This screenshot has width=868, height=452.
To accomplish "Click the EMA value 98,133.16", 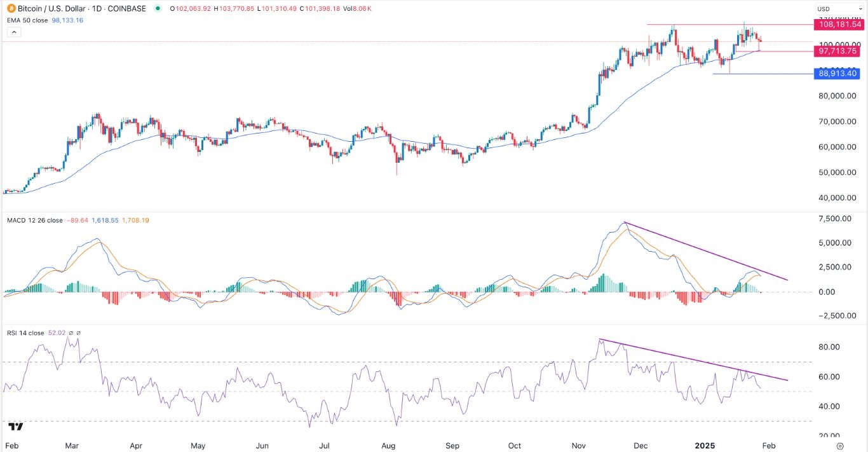I will [65, 20].
